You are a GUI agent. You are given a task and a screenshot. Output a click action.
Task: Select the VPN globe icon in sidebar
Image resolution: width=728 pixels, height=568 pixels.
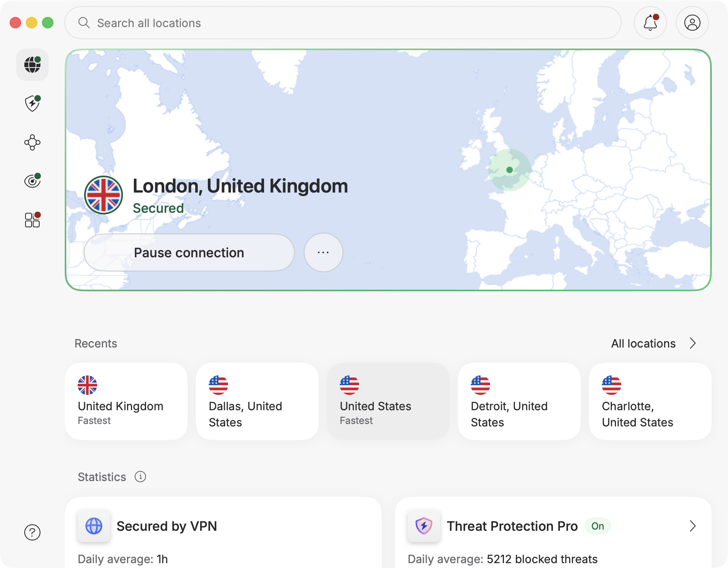tap(32, 65)
